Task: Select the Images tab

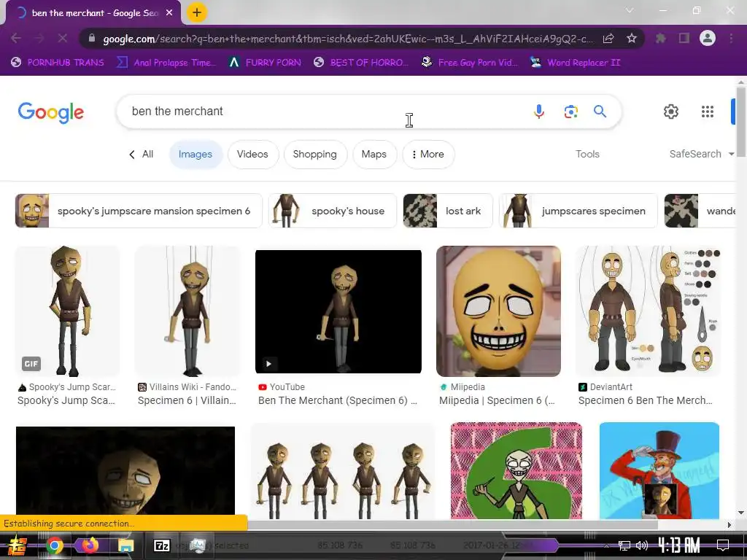Action: (x=196, y=155)
